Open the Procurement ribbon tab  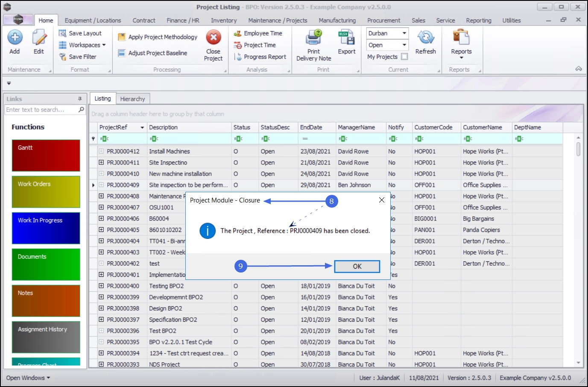tap(383, 21)
